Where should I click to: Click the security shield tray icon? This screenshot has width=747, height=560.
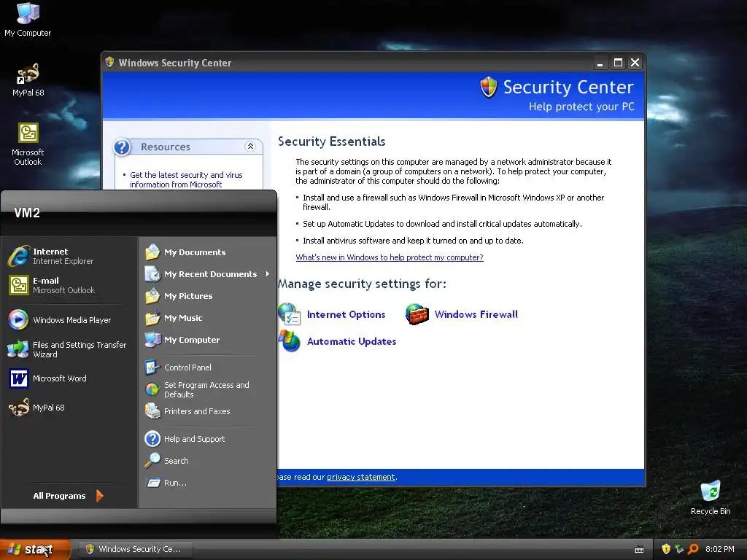(x=666, y=549)
